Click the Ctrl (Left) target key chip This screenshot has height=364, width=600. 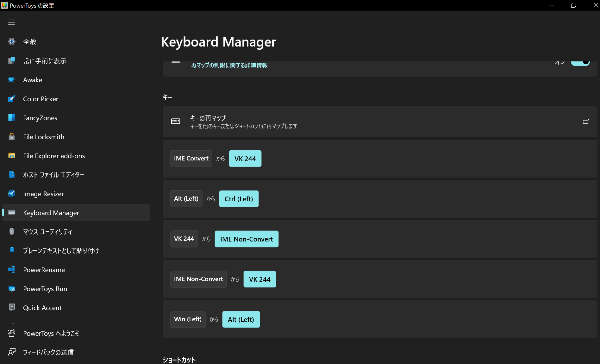click(239, 199)
